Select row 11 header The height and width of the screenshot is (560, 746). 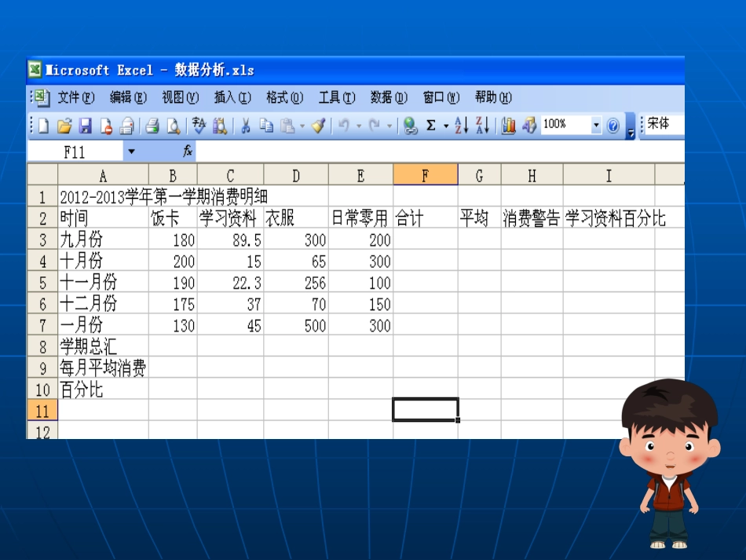point(42,410)
